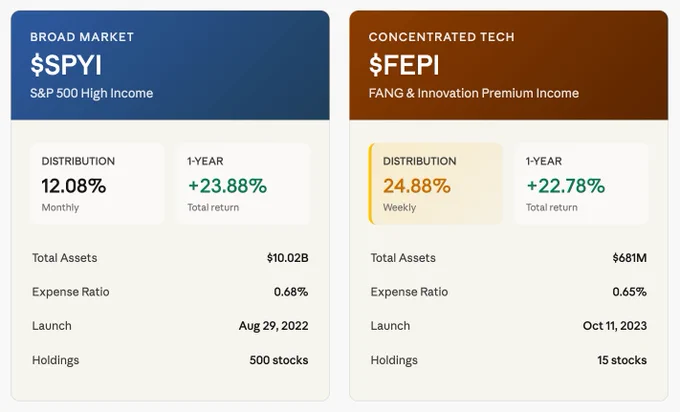This screenshot has height=412, width=680.
Task: Click SPYI Expense Ratio 0.68% value
Action: [x=291, y=292]
